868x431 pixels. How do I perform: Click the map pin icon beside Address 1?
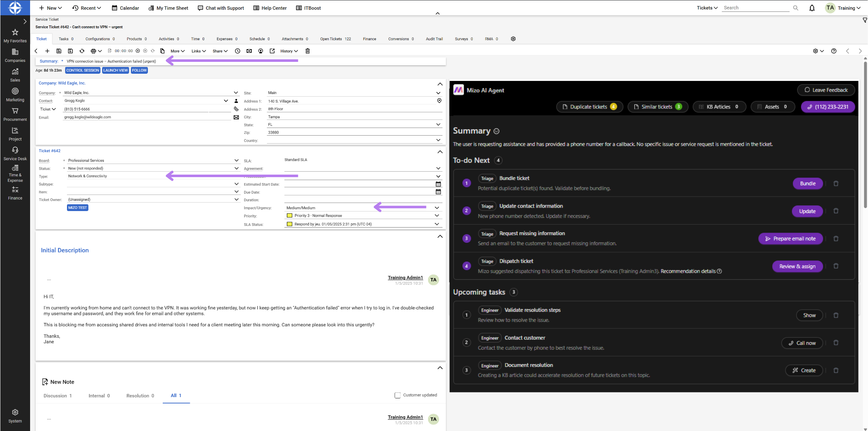pos(439,101)
